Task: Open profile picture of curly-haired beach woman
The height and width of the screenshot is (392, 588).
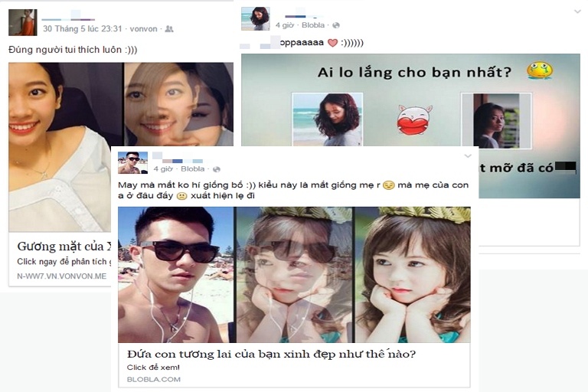Action: [256, 18]
